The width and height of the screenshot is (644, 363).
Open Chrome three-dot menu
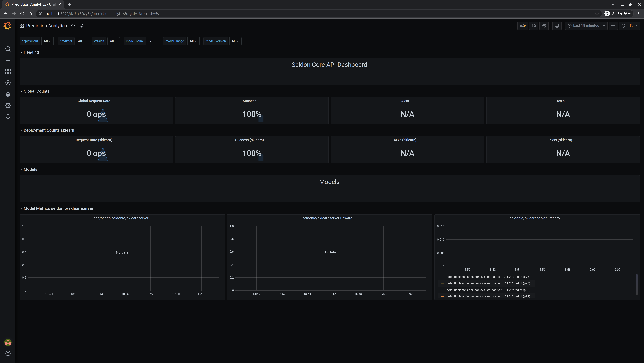[638, 14]
